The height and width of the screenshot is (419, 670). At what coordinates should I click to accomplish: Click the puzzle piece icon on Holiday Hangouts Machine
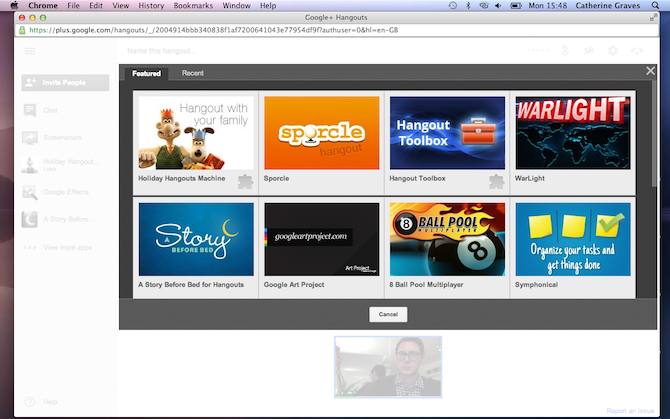(x=245, y=182)
